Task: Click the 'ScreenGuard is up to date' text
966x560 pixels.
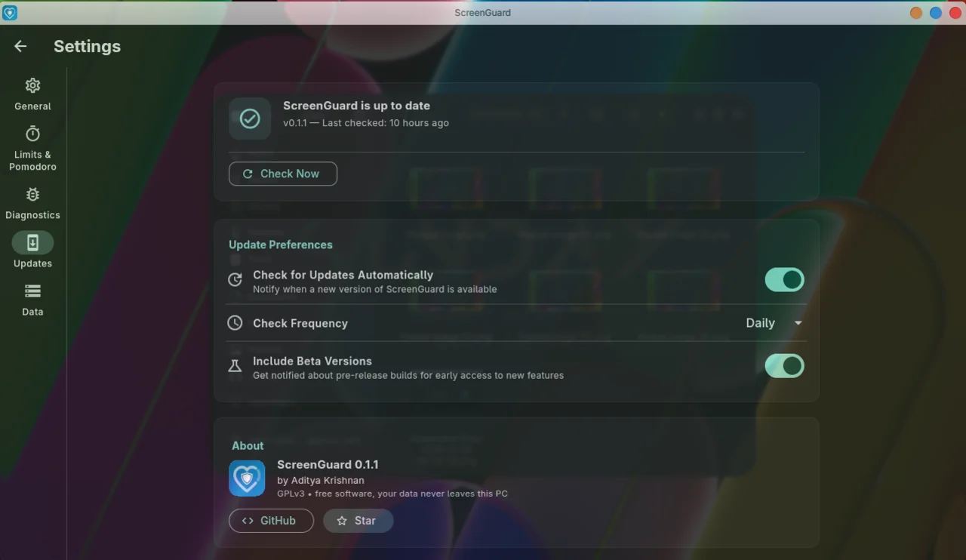Action: click(x=356, y=106)
